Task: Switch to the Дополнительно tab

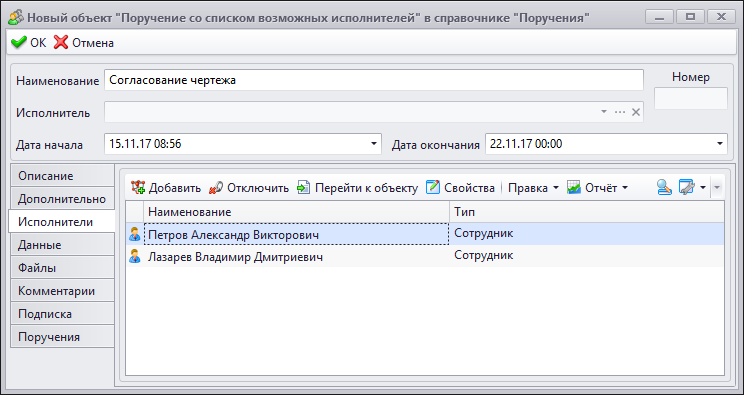Action: coord(62,198)
